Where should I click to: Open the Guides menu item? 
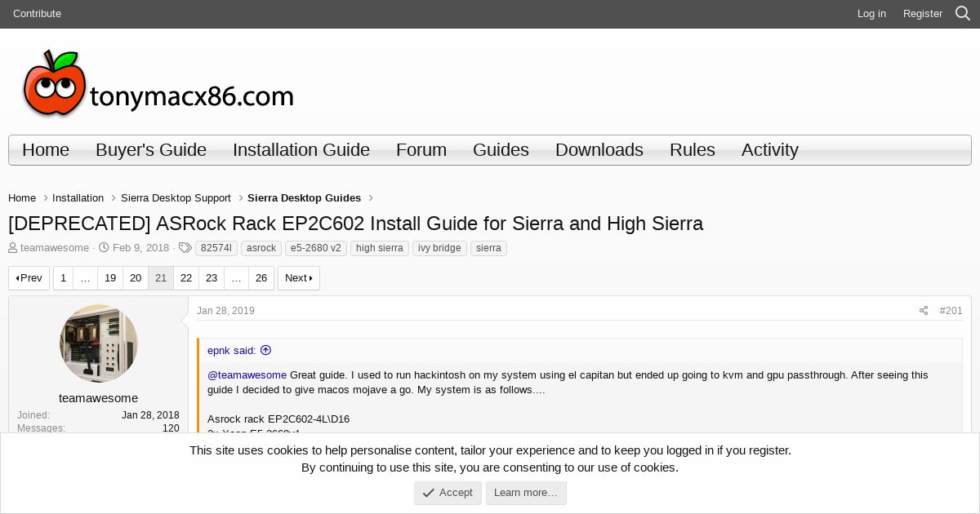501,150
